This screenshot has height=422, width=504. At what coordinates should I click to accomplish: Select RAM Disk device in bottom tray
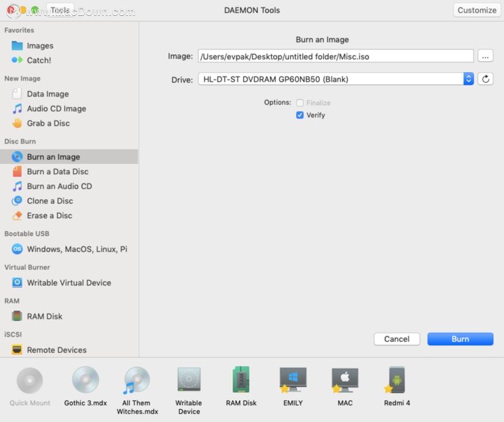tap(241, 380)
